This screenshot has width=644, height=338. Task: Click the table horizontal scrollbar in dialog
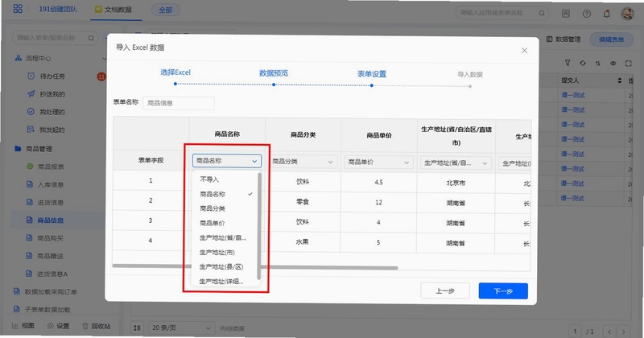pyautogui.click(x=254, y=266)
